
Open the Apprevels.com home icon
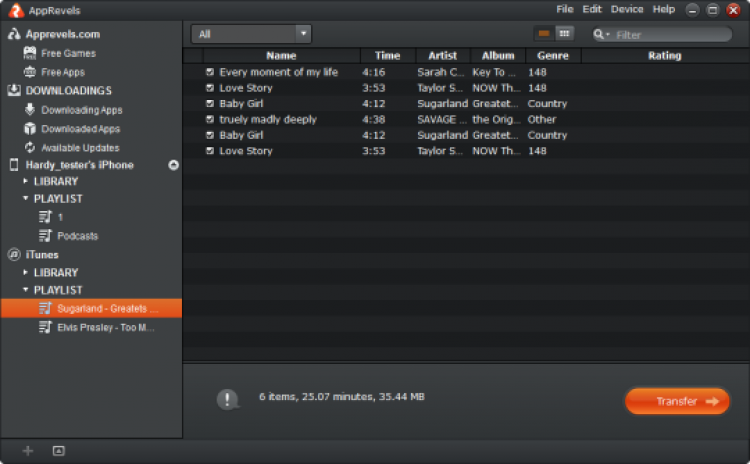click(14, 34)
